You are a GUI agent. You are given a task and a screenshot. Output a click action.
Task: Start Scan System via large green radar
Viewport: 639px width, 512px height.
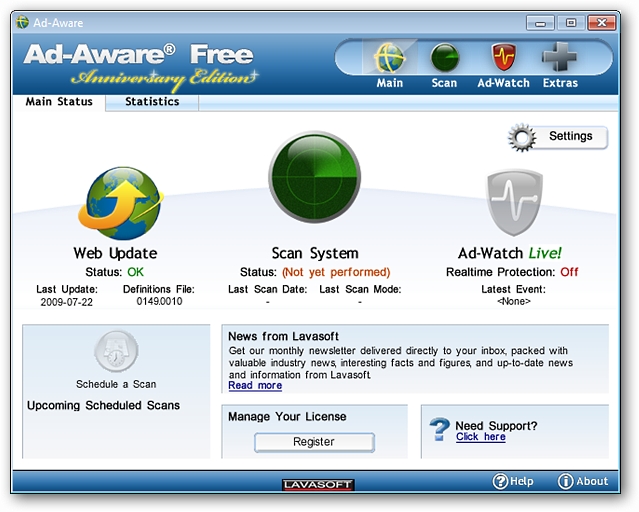tap(314, 177)
